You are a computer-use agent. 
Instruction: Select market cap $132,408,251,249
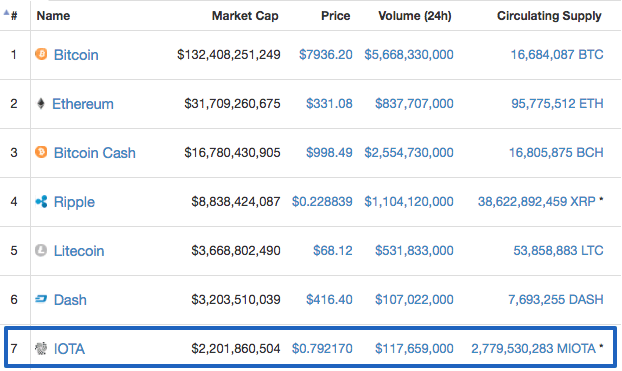tap(229, 54)
